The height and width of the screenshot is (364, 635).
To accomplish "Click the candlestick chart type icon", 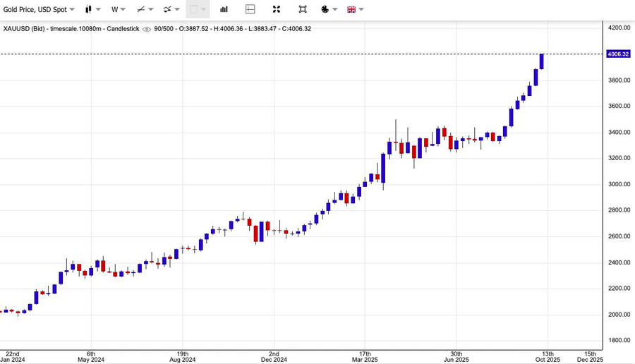I will click(88, 10).
